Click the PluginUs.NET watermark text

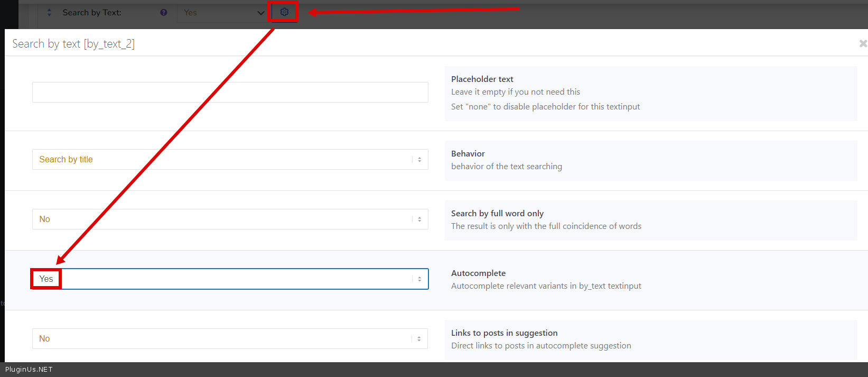click(x=29, y=369)
